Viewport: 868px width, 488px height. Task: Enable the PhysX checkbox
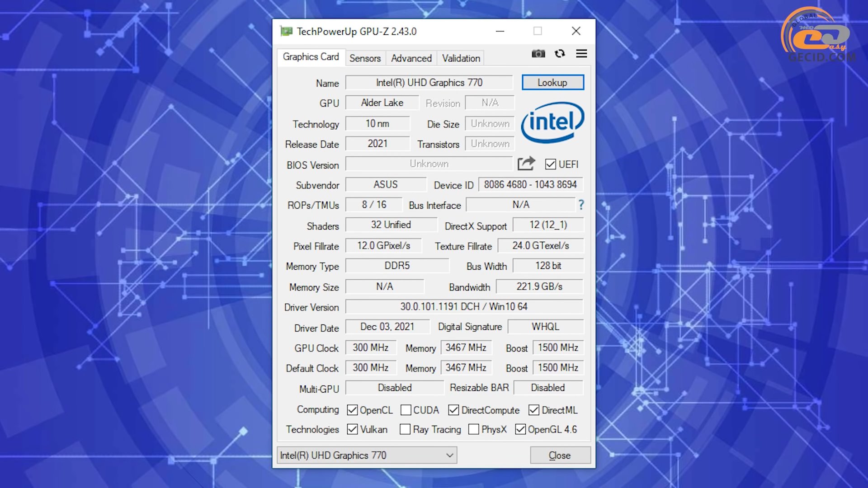coord(473,429)
